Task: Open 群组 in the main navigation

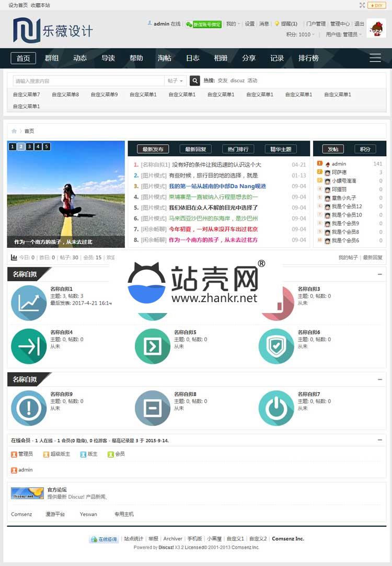Action: point(52,58)
